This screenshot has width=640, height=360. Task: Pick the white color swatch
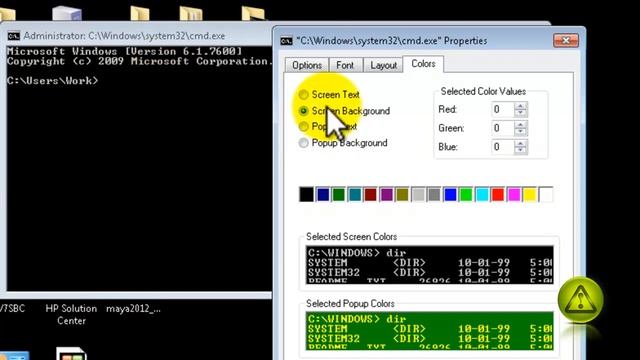pos(546,195)
